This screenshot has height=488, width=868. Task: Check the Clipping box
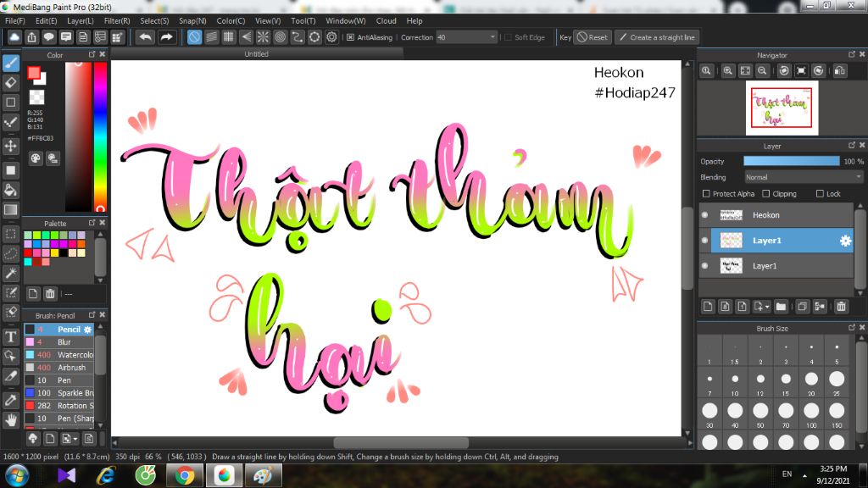click(765, 194)
